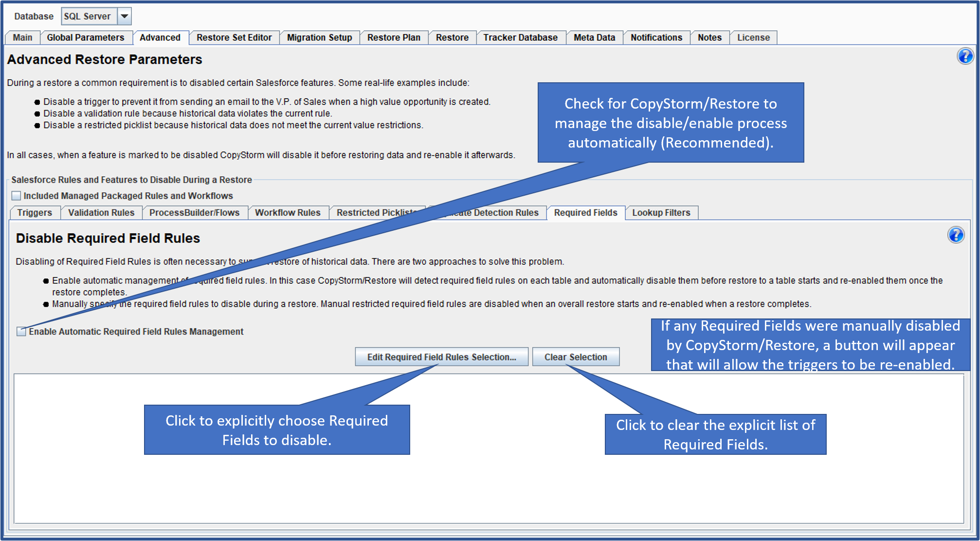Screen dimensions: 980x541
Task: Open the License tab
Action: click(x=753, y=37)
